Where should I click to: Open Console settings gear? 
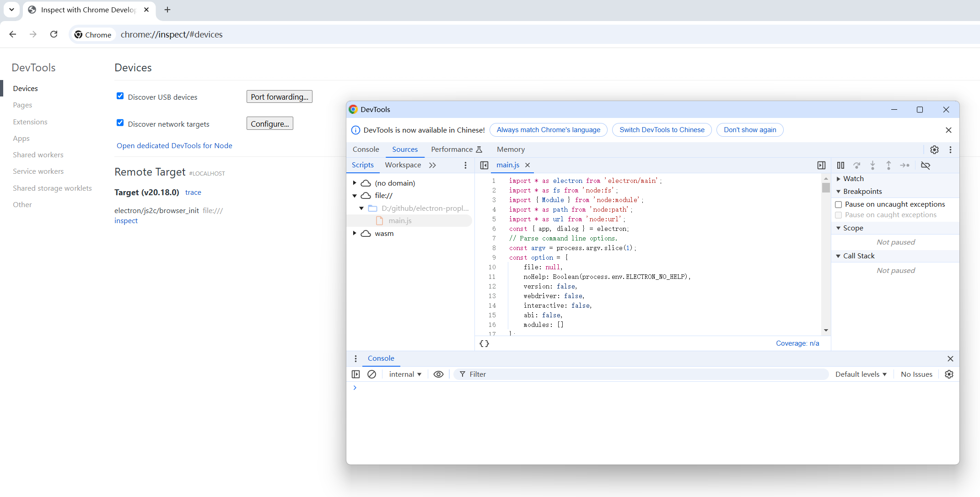point(949,374)
